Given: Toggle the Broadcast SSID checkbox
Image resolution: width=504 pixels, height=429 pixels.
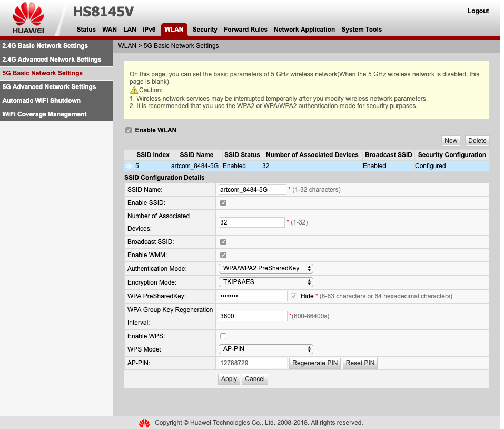Looking at the screenshot, I should point(223,242).
